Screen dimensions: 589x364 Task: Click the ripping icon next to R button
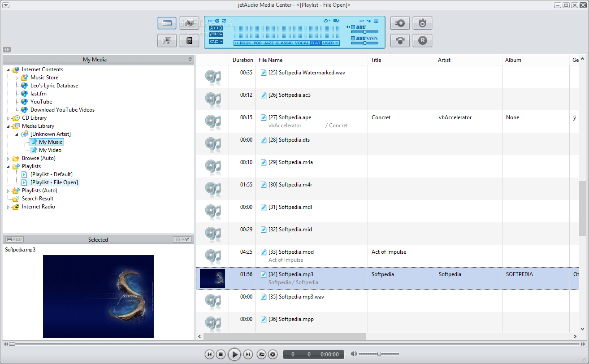[400, 40]
